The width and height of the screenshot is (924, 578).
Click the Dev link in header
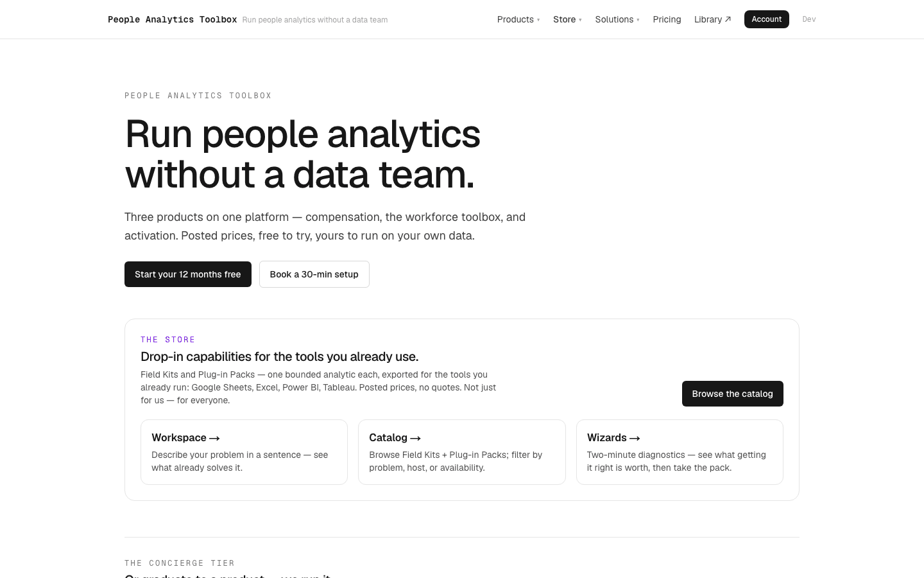click(x=809, y=19)
